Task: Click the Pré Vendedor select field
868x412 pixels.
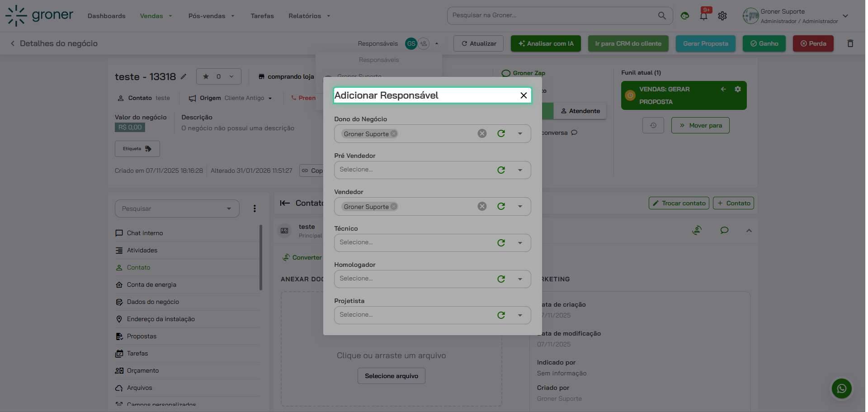Action: (414, 170)
